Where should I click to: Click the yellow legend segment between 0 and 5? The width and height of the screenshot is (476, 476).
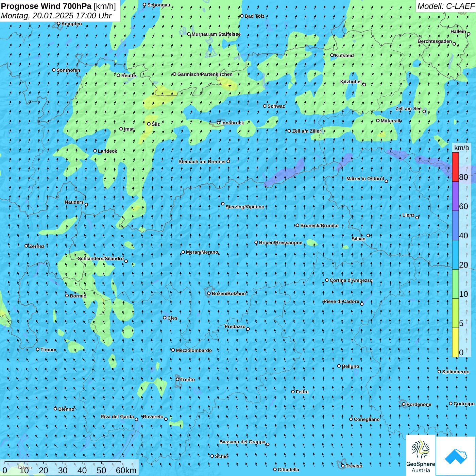[455, 342]
